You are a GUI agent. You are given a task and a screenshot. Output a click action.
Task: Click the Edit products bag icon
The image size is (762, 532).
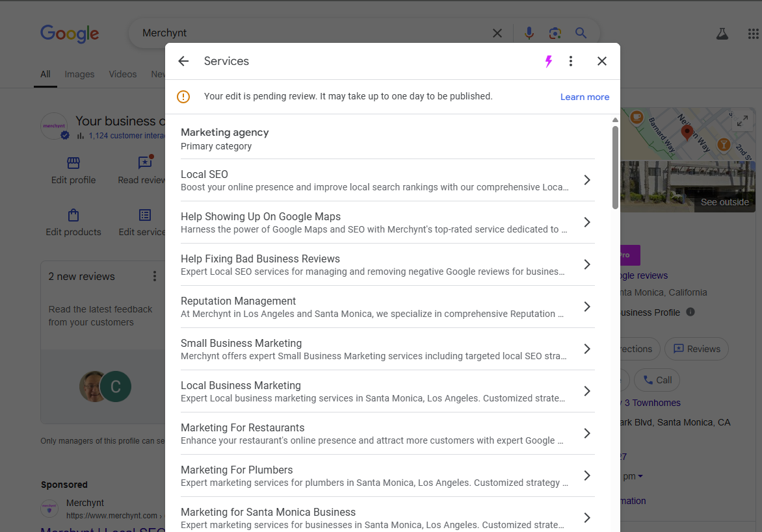(73, 215)
